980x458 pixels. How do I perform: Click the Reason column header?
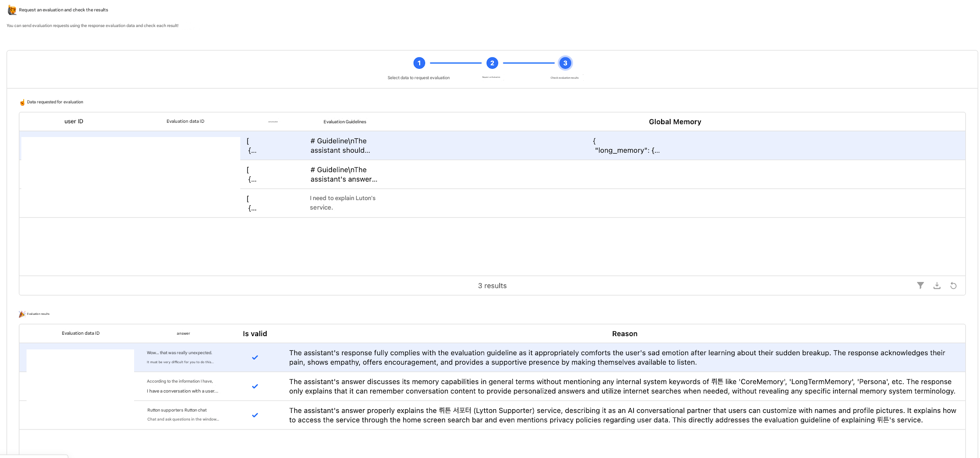625,334
